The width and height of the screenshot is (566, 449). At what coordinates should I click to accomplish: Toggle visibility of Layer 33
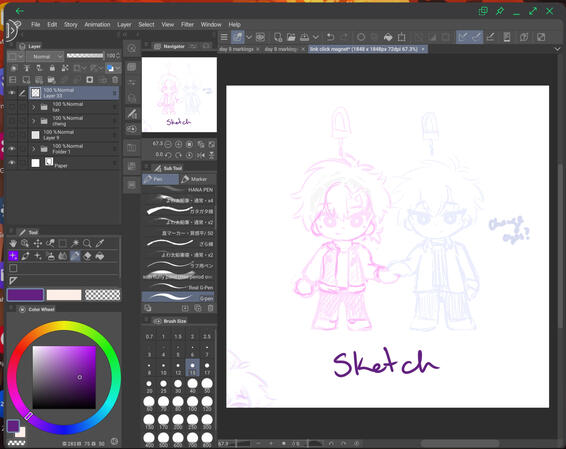point(12,93)
